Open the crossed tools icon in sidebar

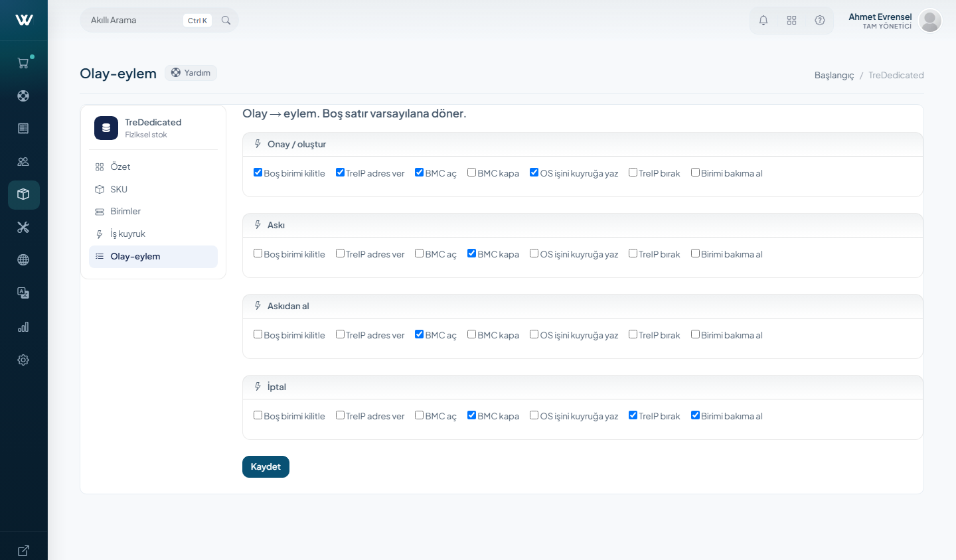coord(23,228)
